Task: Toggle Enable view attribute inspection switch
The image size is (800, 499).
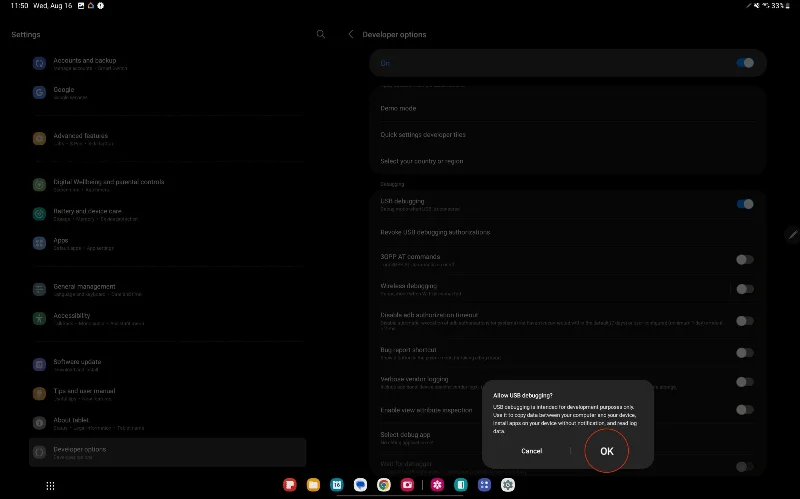Action: (x=745, y=410)
